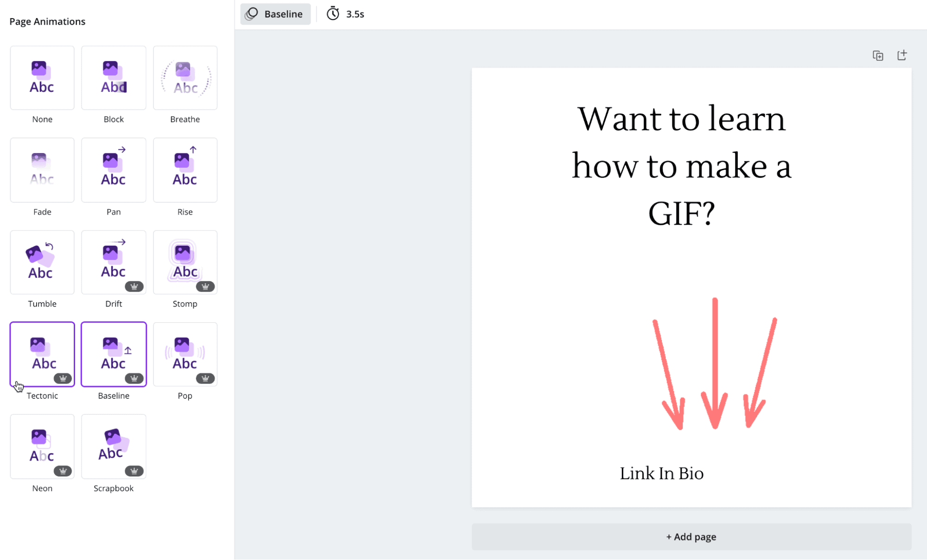Select the 'Link In Bio' text
This screenshot has width=927, height=560.
[662, 473]
